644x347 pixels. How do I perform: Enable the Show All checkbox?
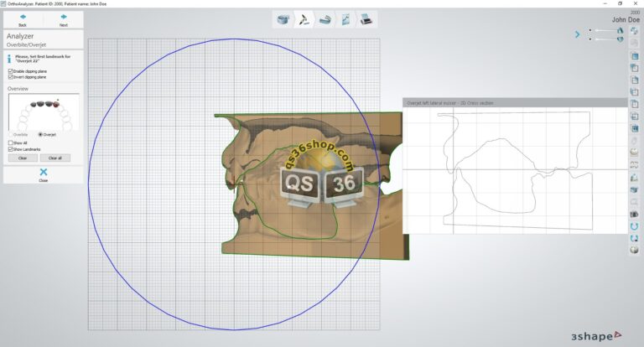(10, 142)
